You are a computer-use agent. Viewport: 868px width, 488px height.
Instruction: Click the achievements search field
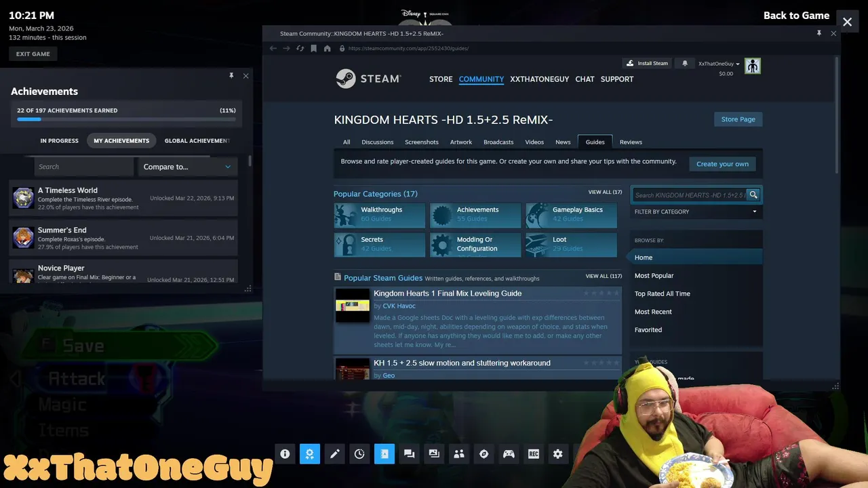84,167
